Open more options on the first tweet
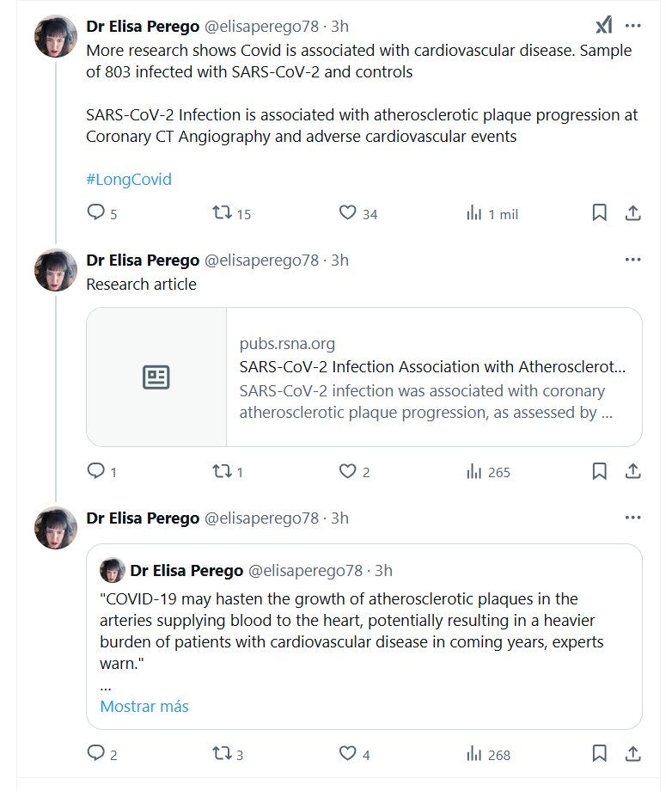The height and width of the screenshot is (791, 672). tap(632, 25)
